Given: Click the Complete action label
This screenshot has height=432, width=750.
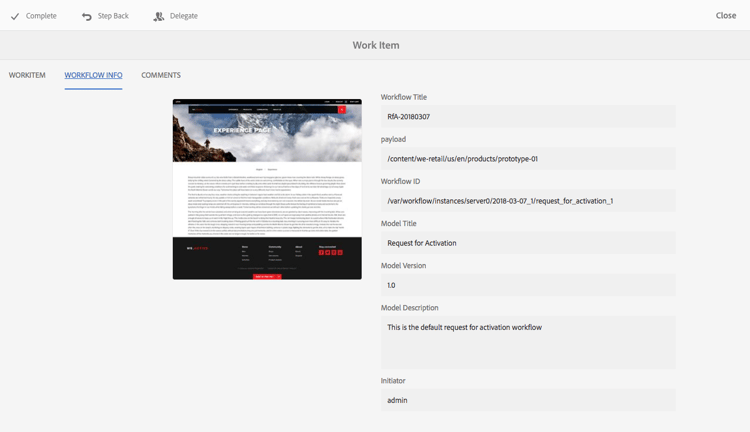Looking at the screenshot, I should [41, 16].
